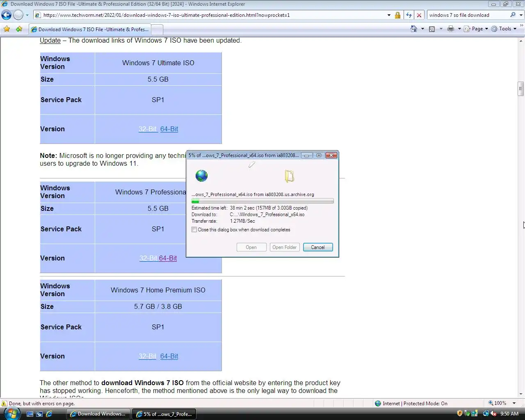Click the Open button in download dialog
Image resolution: width=525 pixels, height=420 pixels.
click(251, 247)
